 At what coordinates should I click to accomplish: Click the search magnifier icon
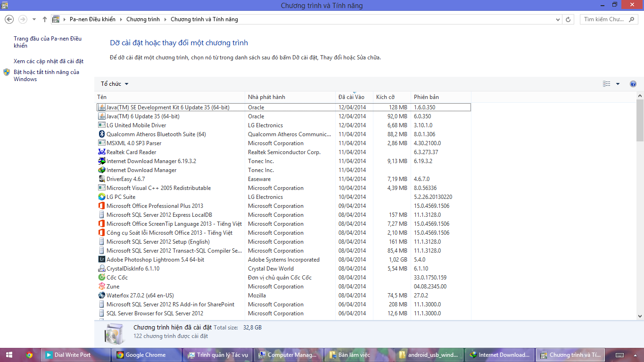pyautogui.click(x=632, y=19)
